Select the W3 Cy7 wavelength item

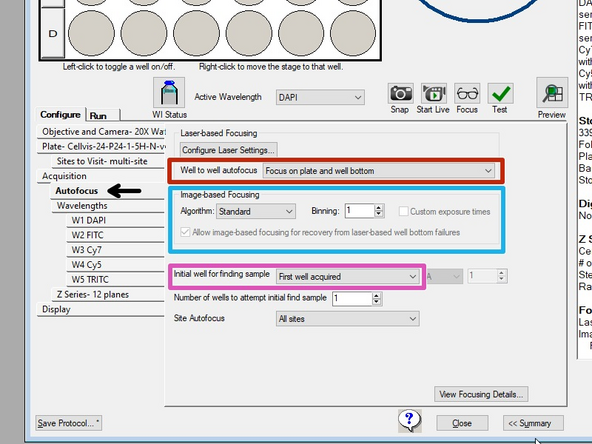tap(116, 250)
